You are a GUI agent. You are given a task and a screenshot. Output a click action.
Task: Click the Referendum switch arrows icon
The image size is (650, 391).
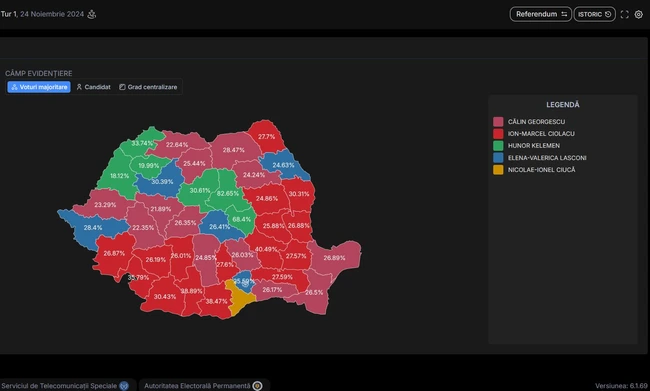[x=564, y=14]
